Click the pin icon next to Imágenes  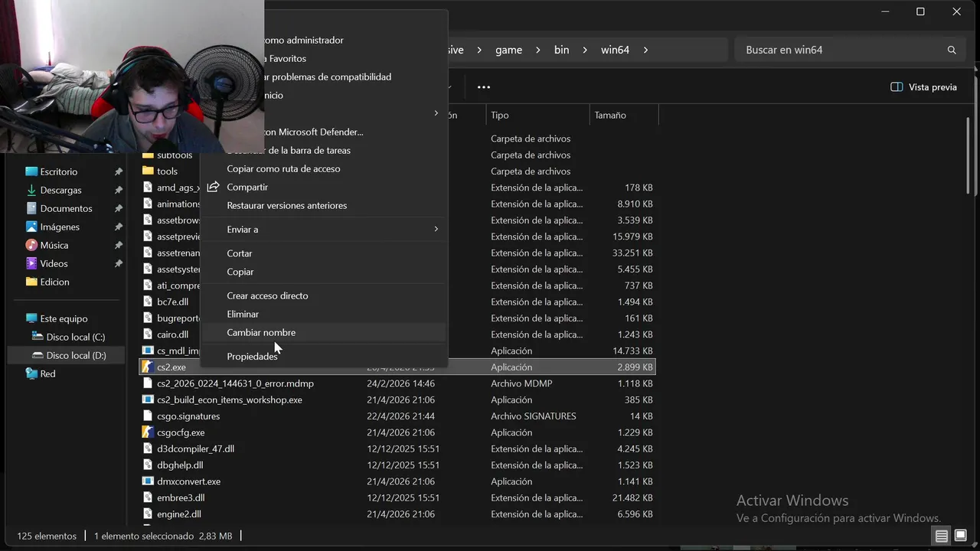(118, 227)
